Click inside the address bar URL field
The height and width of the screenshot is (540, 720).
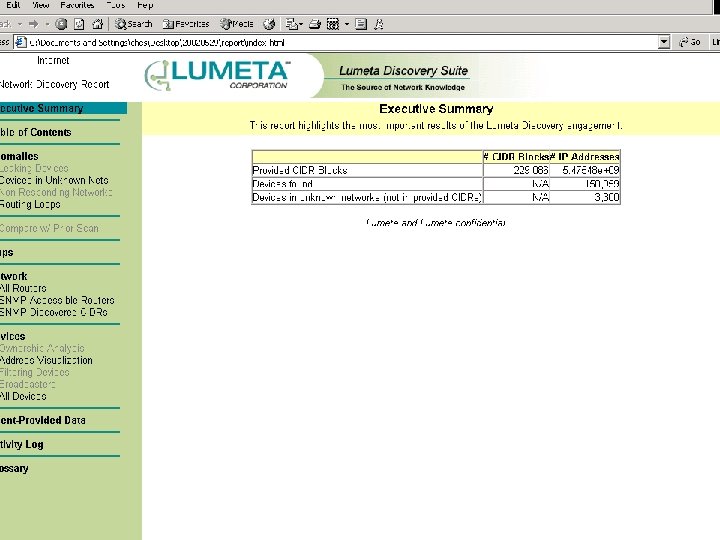click(342, 42)
